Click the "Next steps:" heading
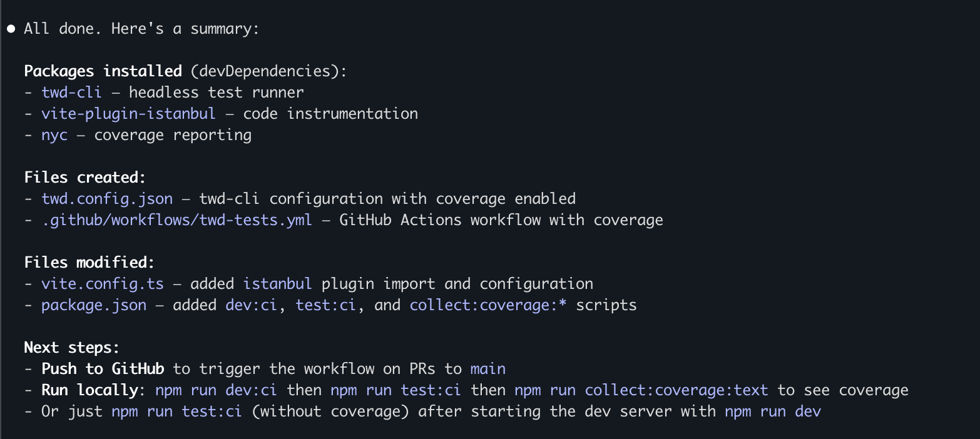980x439 pixels. click(72, 348)
